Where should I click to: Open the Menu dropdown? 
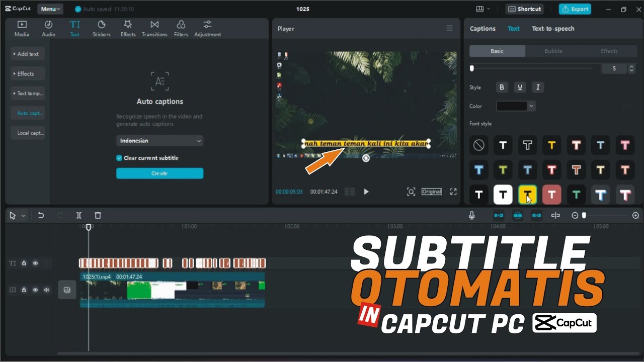click(x=50, y=9)
